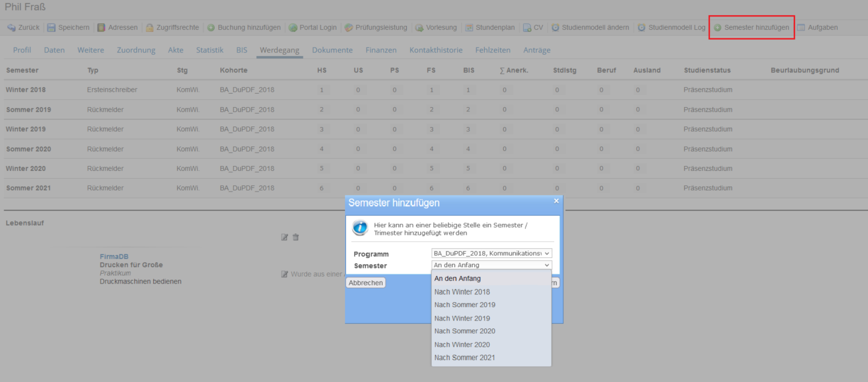Open the Dokumente tab
Image resolution: width=868 pixels, height=382 pixels.
(x=332, y=50)
